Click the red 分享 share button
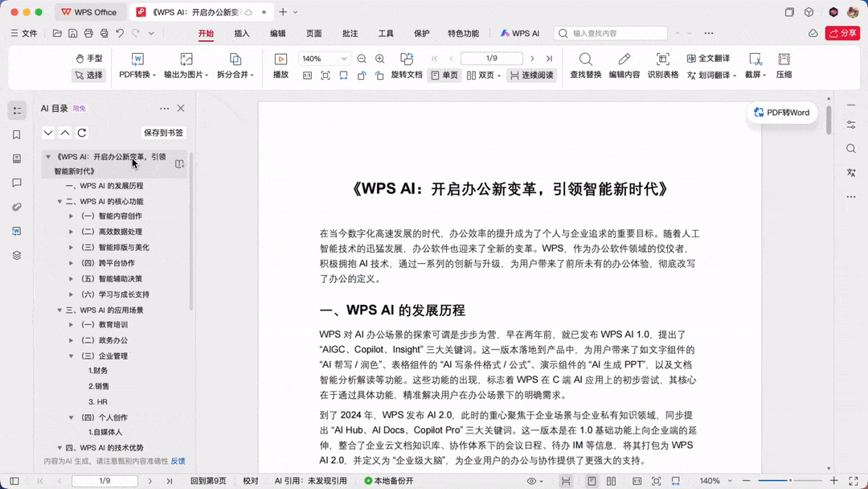Viewport: 868px width, 489px height. [x=842, y=33]
